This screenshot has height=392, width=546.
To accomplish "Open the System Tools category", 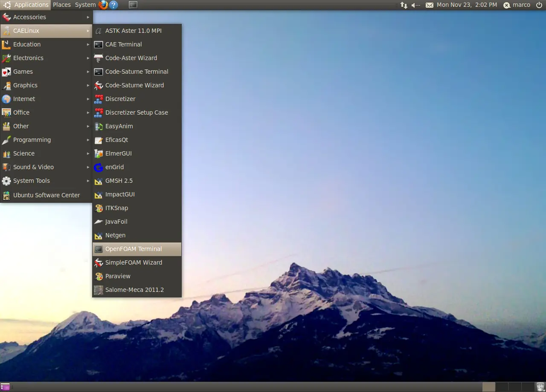I will tap(46, 181).
